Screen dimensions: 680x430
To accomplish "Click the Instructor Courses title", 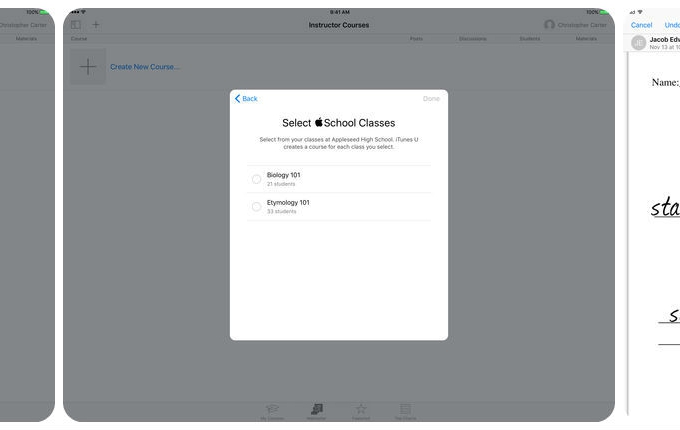I will tap(339, 25).
